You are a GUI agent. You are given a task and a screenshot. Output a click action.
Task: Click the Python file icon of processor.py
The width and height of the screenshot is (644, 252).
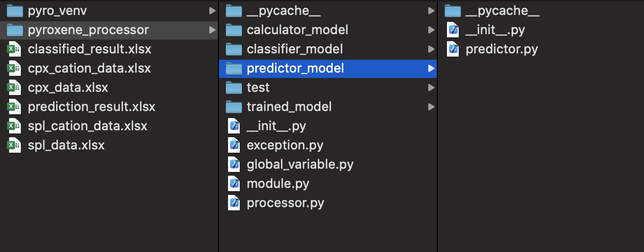click(x=233, y=203)
